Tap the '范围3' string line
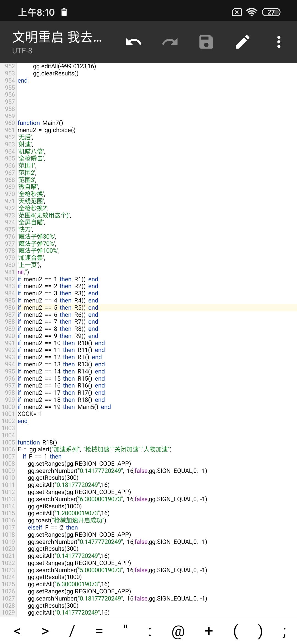This screenshot has width=297, height=644. click(27, 180)
